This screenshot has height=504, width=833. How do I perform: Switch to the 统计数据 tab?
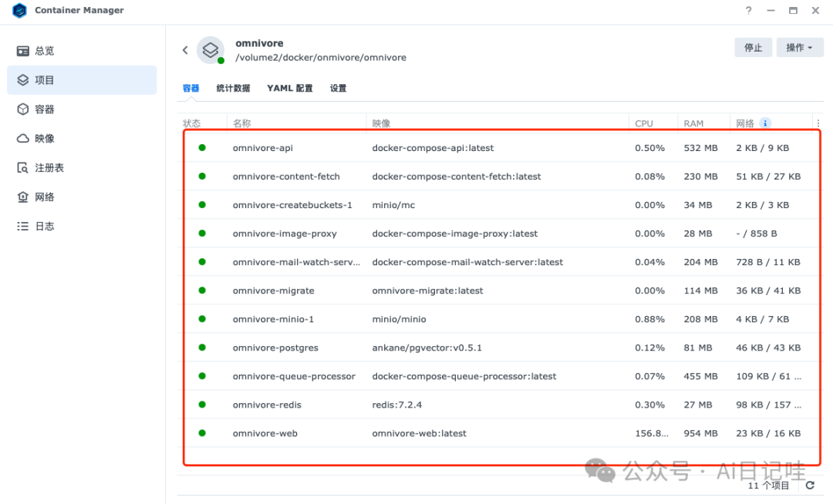233,88
